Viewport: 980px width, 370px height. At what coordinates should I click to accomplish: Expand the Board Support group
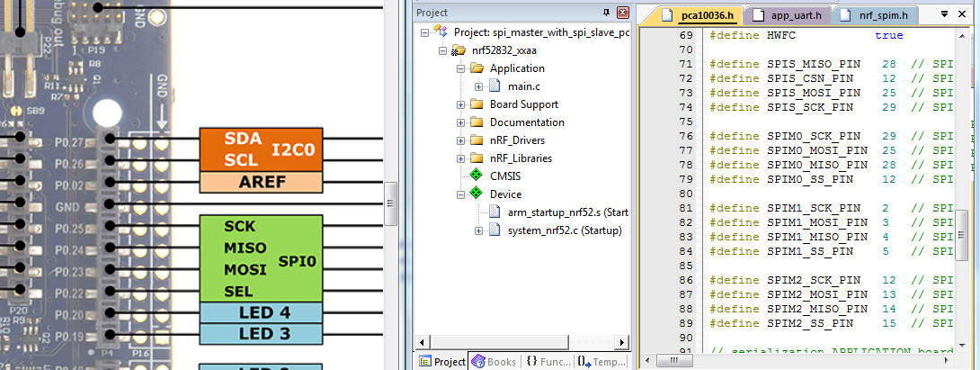tap(461, 104)
